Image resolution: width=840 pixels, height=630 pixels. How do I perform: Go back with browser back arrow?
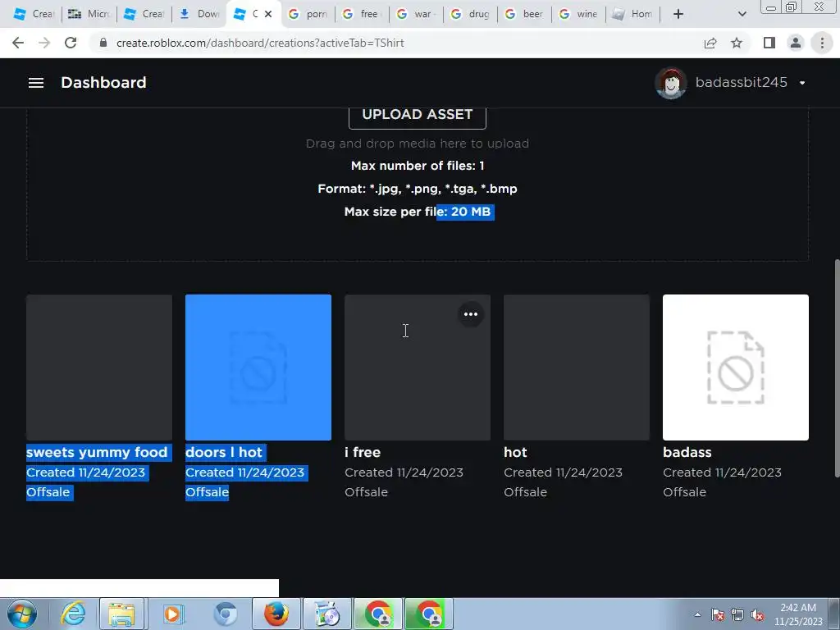pos(18,43)
